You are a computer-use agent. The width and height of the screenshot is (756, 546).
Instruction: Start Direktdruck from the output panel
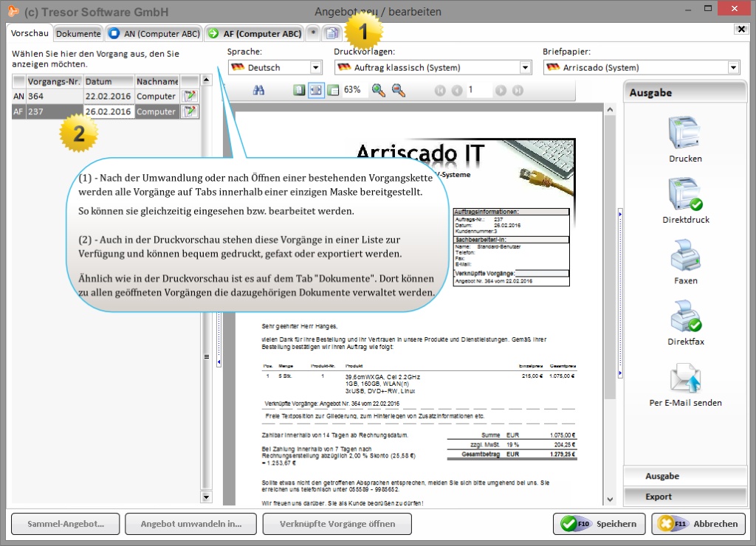pyautogui.click(x=685, y=196)
